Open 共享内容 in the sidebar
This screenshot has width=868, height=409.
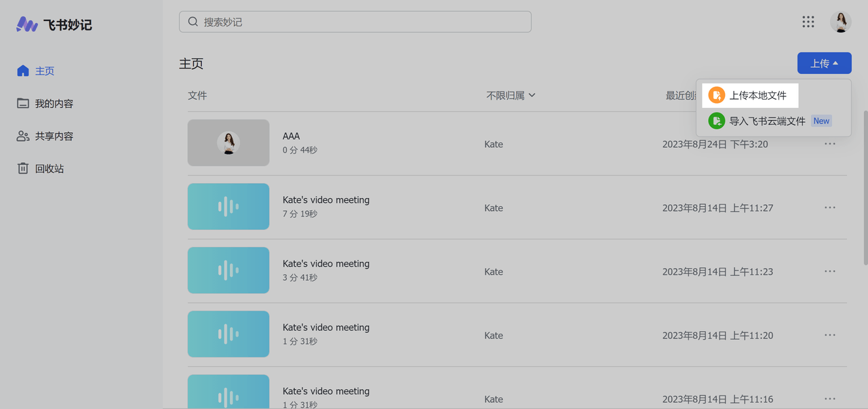click(54, 136)
